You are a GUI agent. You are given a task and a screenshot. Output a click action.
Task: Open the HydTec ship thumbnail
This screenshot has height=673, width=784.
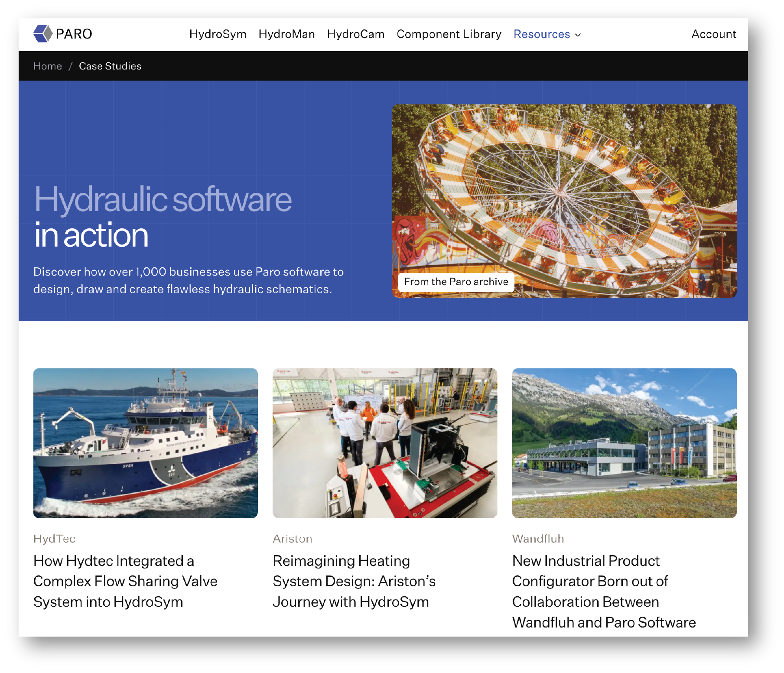pyautogui.click(x=146, y=443)
